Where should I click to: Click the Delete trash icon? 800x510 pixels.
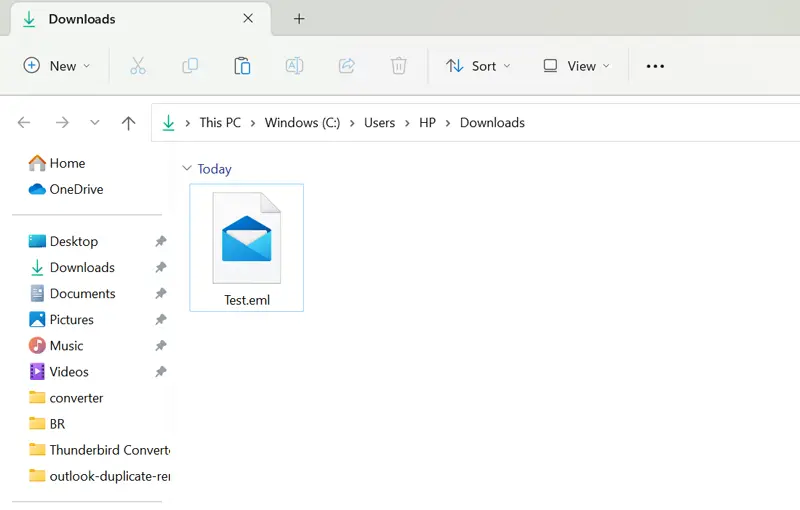coord(399,66)
